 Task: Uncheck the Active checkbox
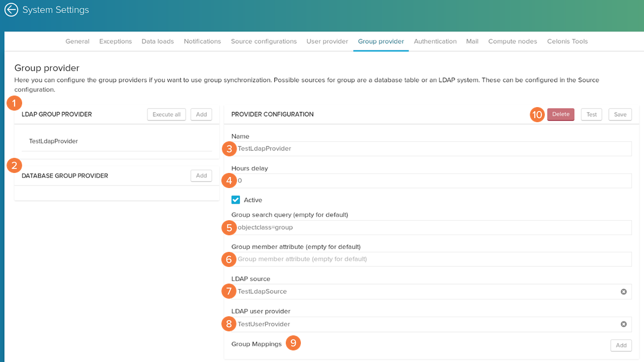coord(236,200)
